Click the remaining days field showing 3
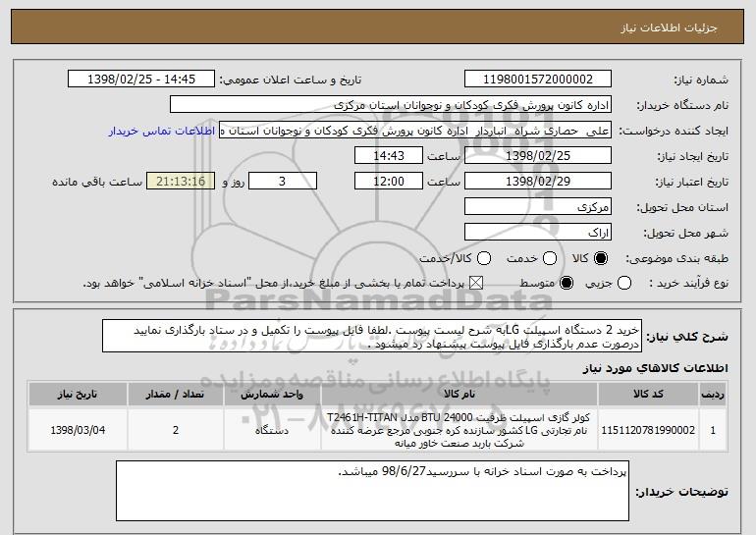The height and width of the screenshot is (535, 756). click(283, 182)
